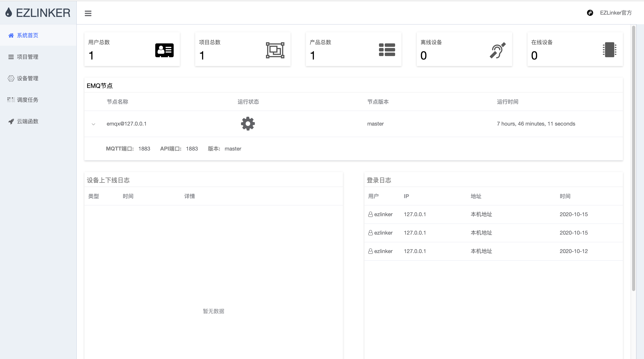Click the 产品总数 label
Screen dimensions: 644x359
320,42
